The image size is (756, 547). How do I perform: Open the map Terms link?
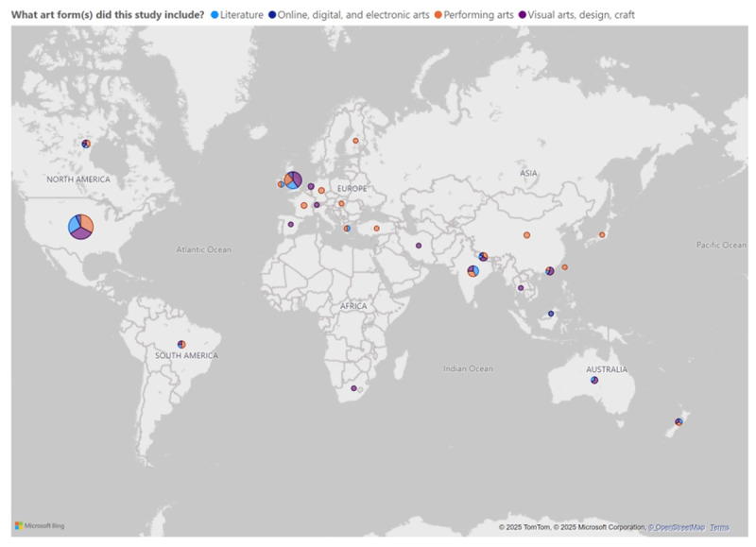click(719, 527)
